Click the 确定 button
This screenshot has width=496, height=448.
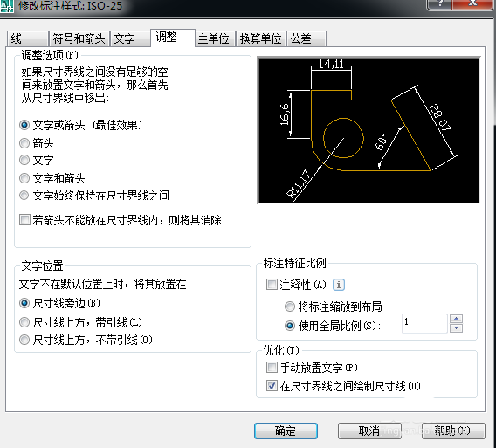(286, 431)
